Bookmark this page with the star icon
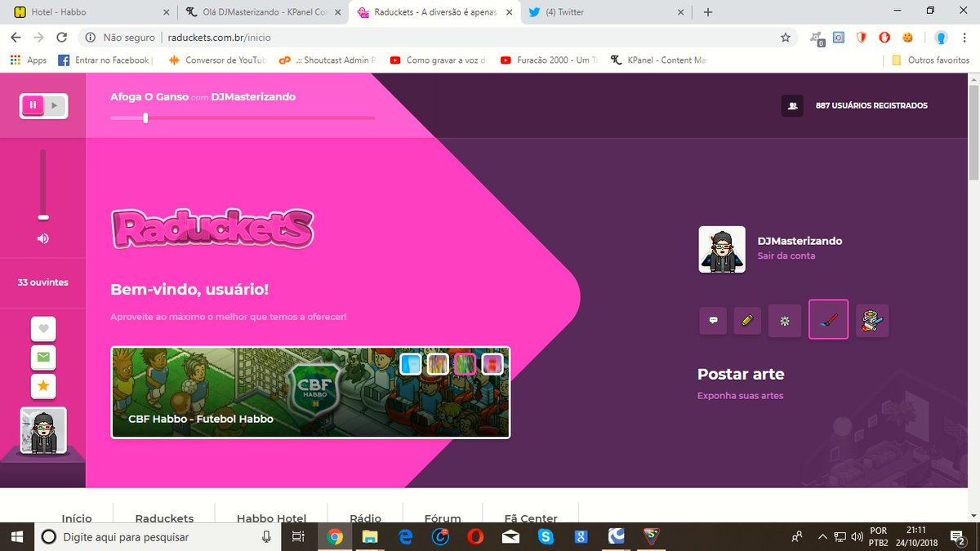The width and height of the screenshot is (980, 551). [x=785, y=38]
